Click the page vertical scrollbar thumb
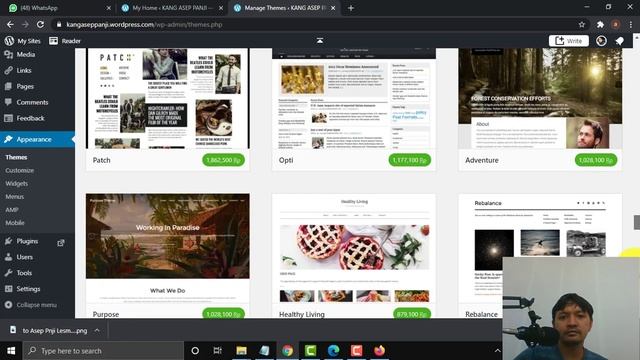 (636, 222)
